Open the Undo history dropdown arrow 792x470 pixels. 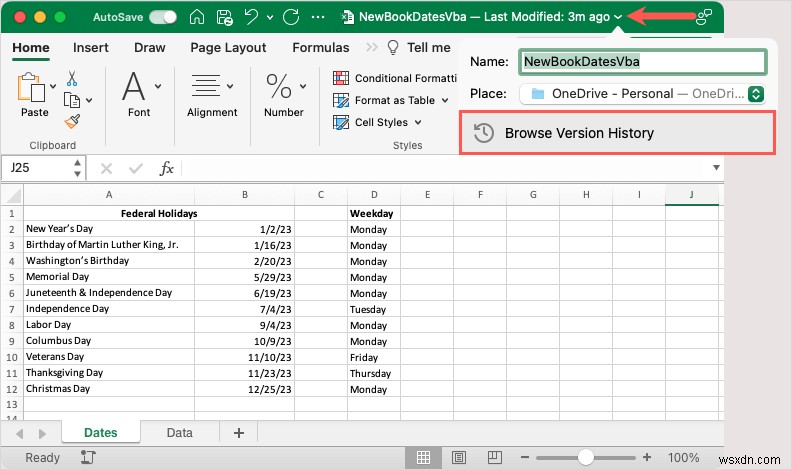point(270,18)
